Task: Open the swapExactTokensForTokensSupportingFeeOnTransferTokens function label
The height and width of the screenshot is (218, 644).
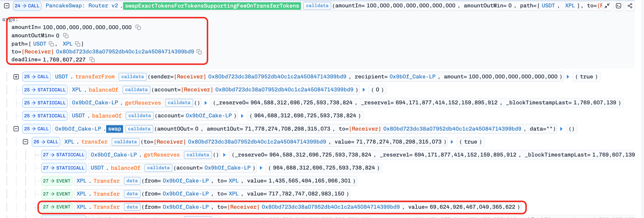Action: (x=212, y=6)
